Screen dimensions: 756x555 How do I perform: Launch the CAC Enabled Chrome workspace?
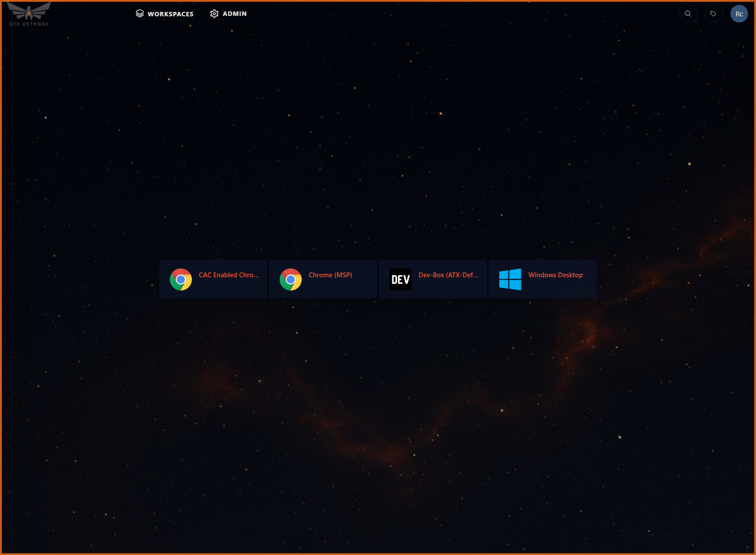[213, 279]
